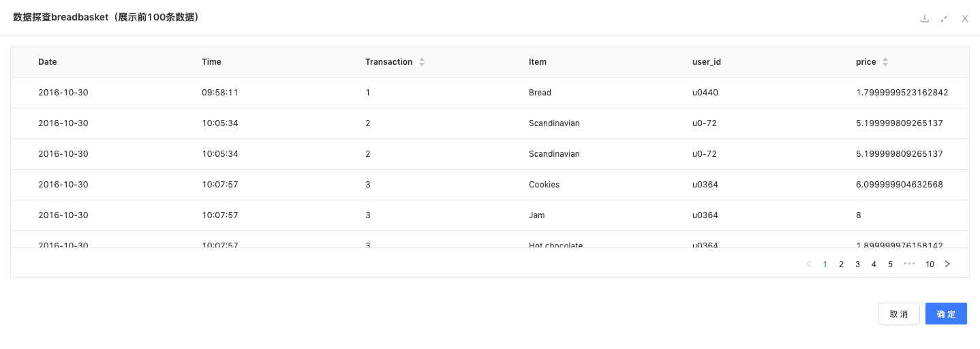The width and height of the screenshot is (980, 349).
Task: Download the breadbasket data preview
Action: [x=925, y=18]
